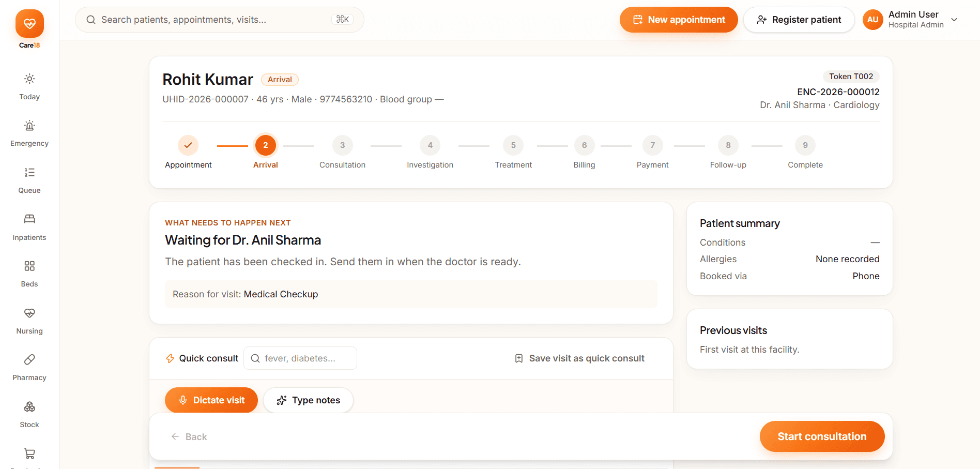Screen dimensions: 980x469
Task: Click the Dictate visit button
Action: (x=211, y=400)
